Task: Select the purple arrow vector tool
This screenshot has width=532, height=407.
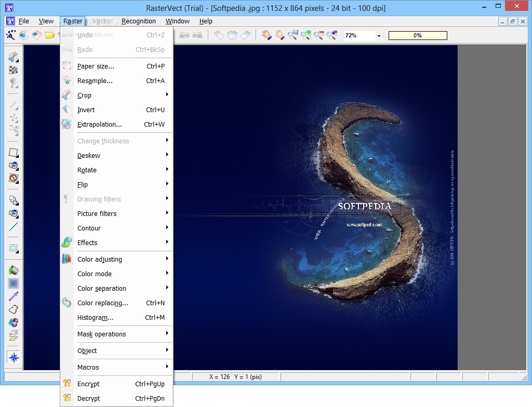Action: coord(13,296)
